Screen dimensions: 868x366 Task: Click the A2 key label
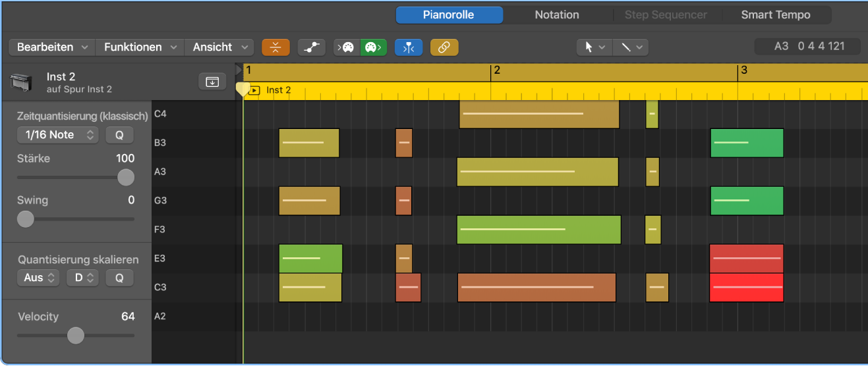point(160,317)
